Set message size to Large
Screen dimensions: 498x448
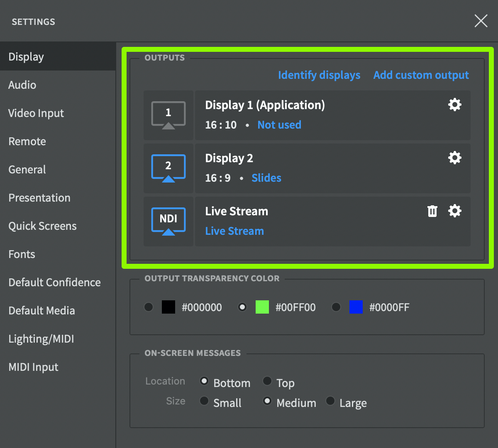click(x=330, y=401)
